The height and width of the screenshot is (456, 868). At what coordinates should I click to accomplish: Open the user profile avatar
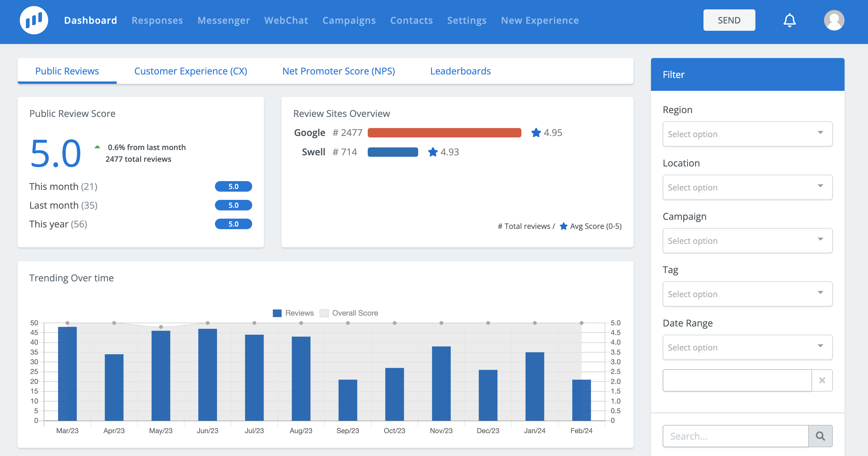(834, 20)
